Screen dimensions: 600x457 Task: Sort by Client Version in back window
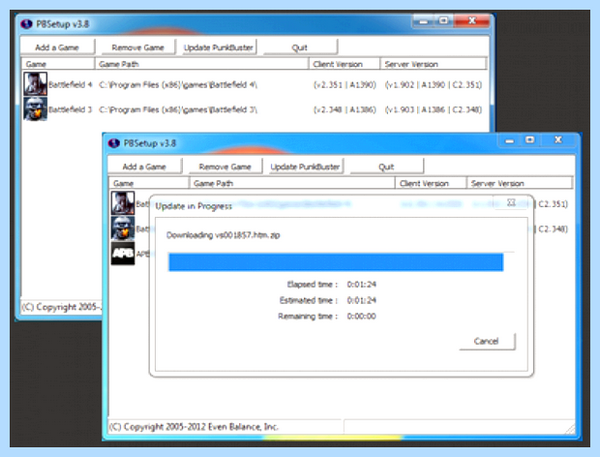(x=344, y=64)
